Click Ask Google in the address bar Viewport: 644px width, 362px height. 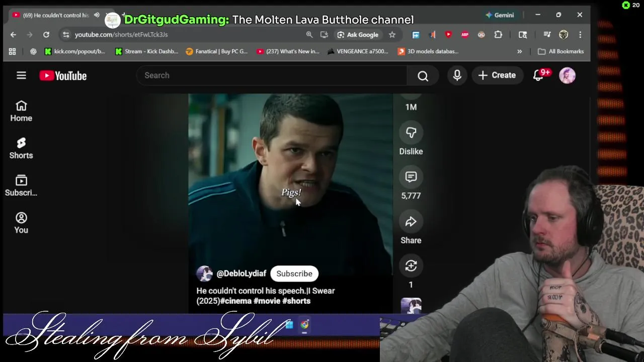(358, 35)
